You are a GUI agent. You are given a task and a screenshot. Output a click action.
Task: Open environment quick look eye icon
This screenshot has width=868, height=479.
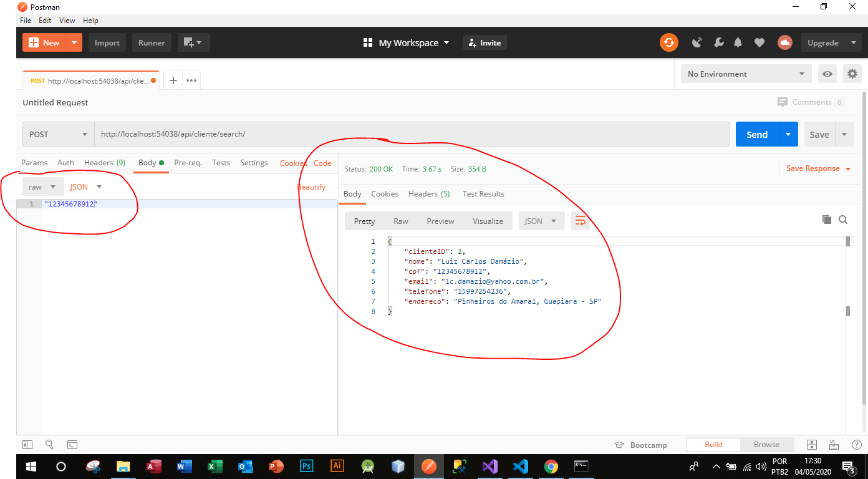[827, 74]
